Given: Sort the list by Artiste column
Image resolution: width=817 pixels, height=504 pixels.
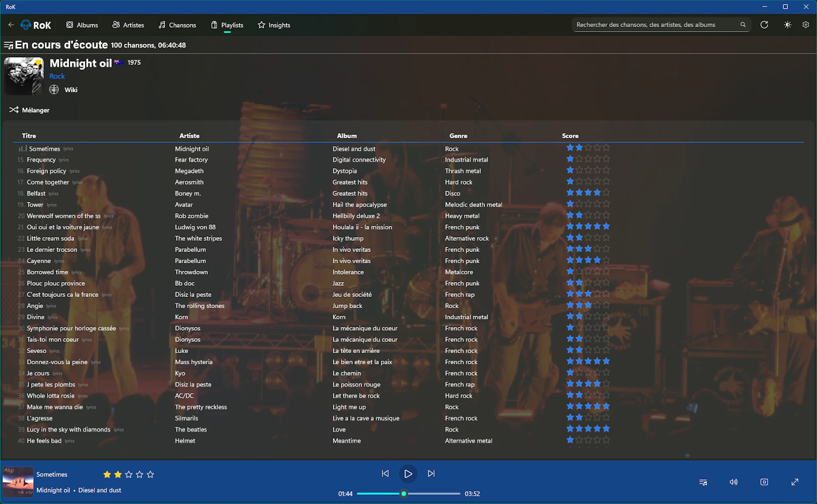Looking at the screenshot, I should (x=189, y=136).
